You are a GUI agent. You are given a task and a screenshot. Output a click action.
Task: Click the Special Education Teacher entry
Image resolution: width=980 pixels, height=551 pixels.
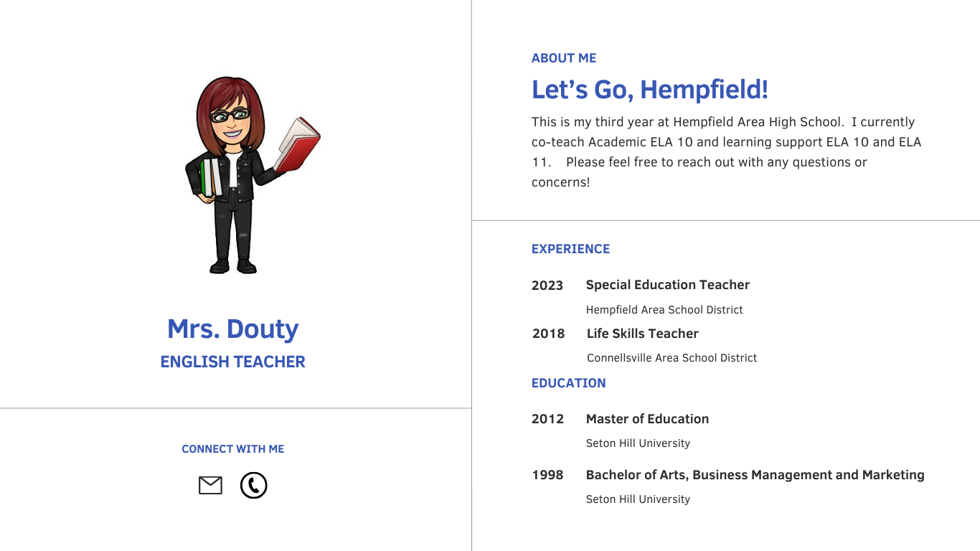(x=668, y=285)
